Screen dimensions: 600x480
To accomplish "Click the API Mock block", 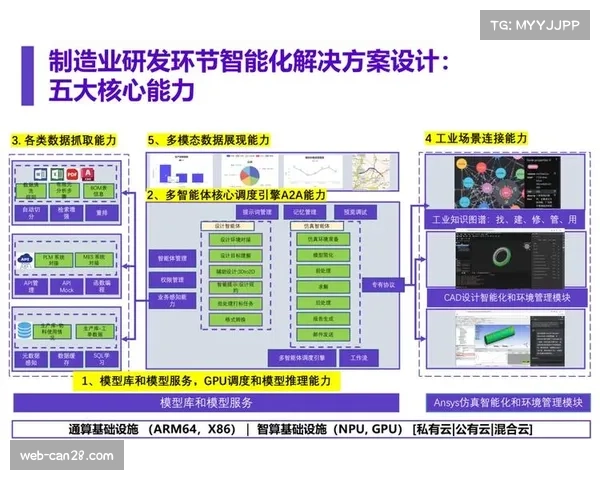I will [66, 287].
